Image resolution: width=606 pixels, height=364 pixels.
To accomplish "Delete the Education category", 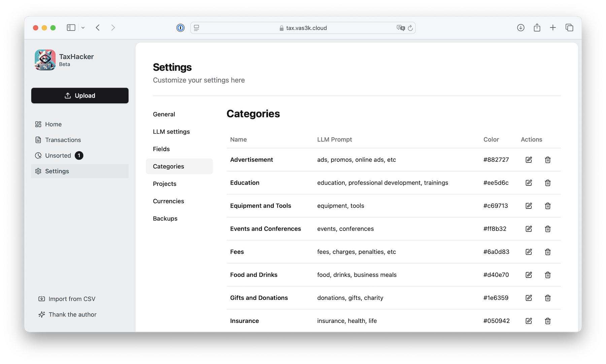I will [x=548, y=183].
